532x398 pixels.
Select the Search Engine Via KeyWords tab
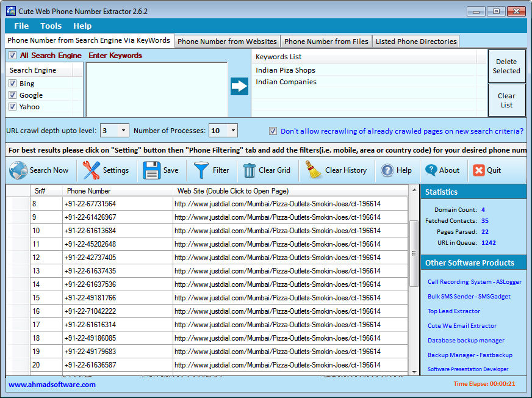point(89,40)
